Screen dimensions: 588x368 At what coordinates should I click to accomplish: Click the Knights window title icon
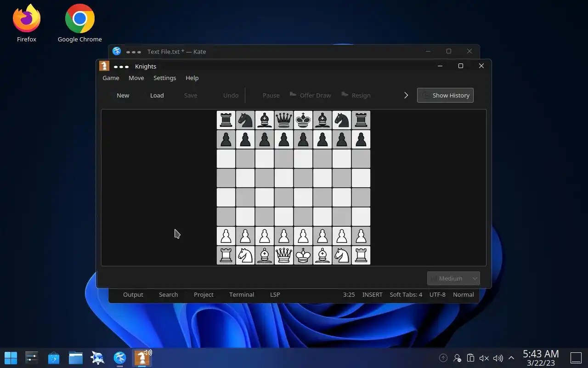click(x=104, y=66)
